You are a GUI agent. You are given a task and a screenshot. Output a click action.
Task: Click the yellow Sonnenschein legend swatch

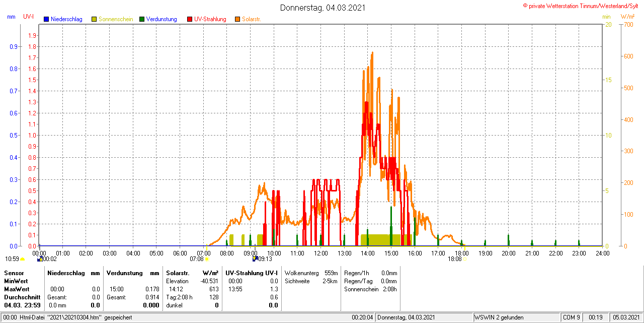pos(94,19)
